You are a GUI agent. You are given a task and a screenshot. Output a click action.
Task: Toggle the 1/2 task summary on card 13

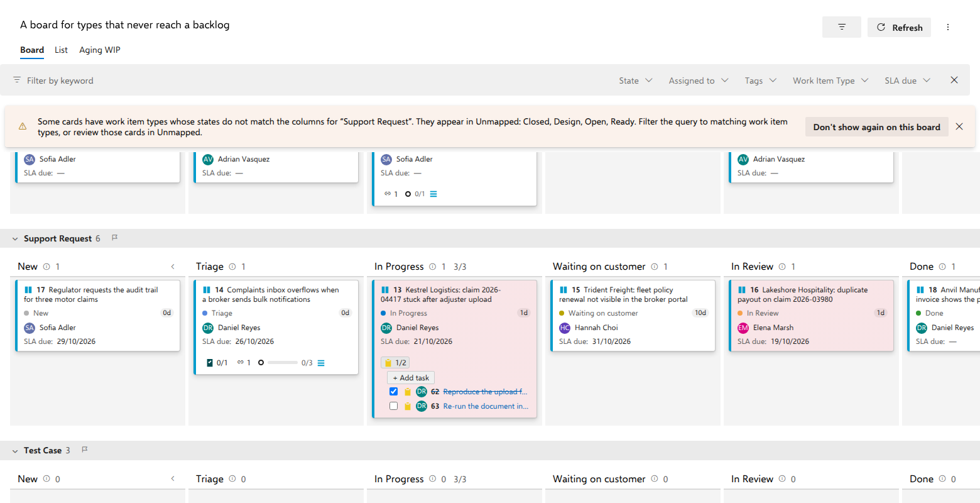click(x=396, y=363)
